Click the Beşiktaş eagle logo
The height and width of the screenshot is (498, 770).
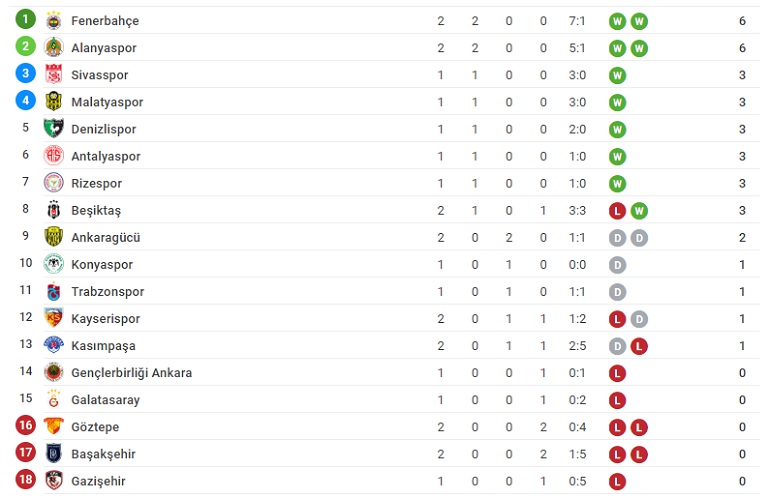(x=54, y=210)
